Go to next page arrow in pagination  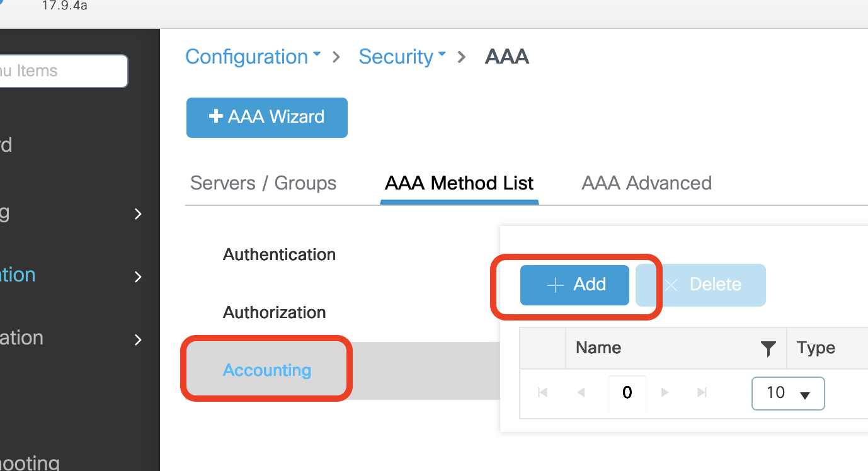coord(665,393)
